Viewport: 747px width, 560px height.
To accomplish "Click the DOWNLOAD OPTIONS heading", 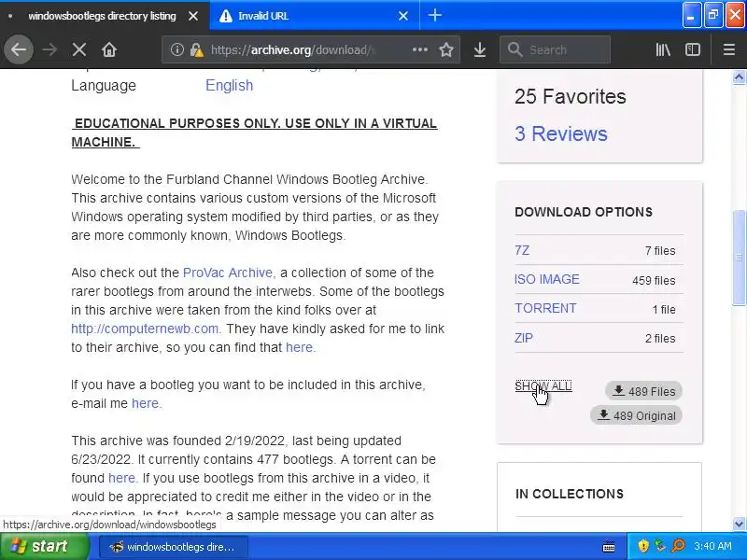I will tap(584, 213).
